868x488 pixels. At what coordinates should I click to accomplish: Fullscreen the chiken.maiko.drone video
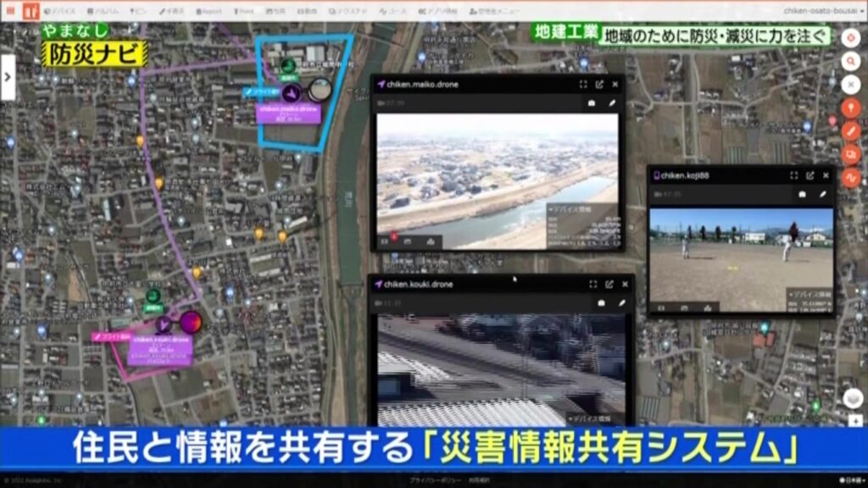click(583, 85)
